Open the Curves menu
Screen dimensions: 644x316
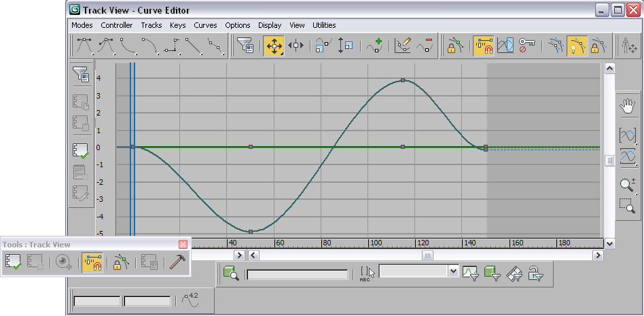pos(205,25)
